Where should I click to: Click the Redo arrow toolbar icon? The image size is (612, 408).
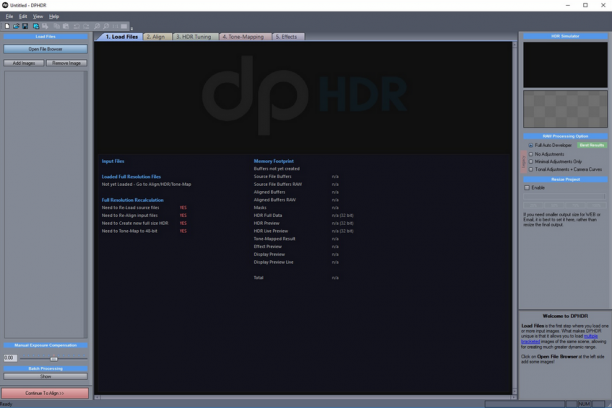click(86, 26)
